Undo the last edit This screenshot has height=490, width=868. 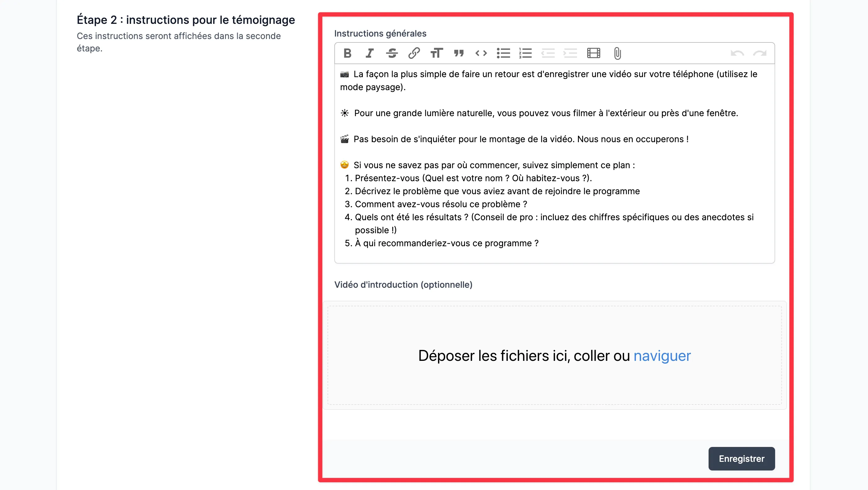[737, 53]
